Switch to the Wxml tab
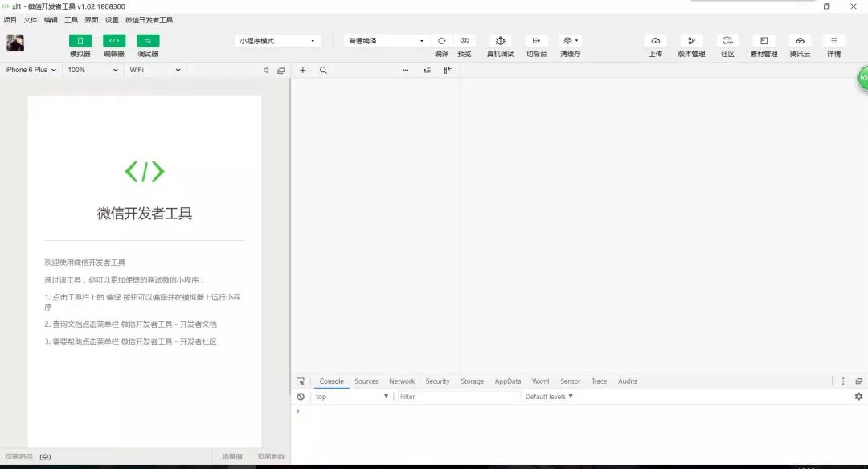Viewport: 868px width, 469px height. pos(540,381)
